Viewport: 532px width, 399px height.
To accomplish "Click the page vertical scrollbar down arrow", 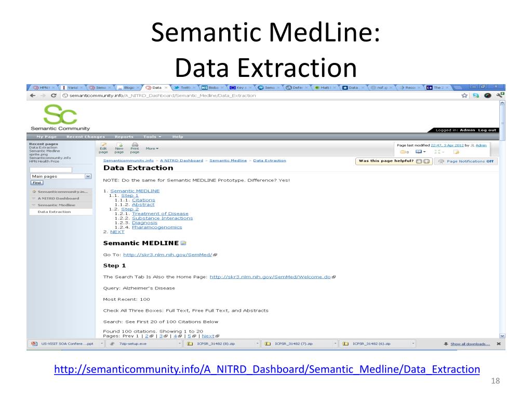I will [x=502, y=336].
